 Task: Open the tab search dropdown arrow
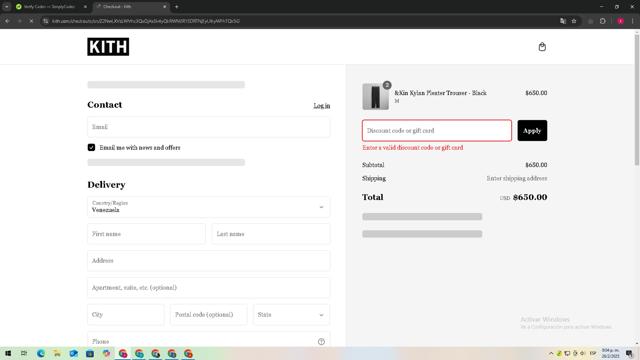(7, 7)
